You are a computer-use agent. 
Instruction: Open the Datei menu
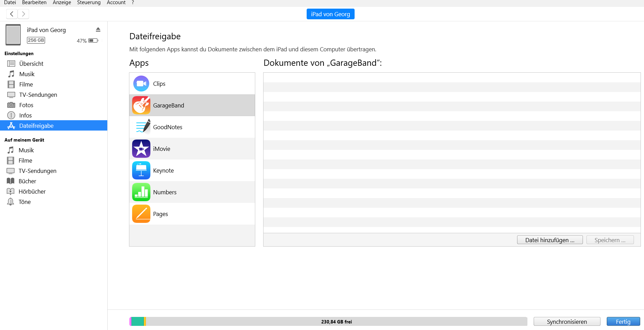(x=10, y=3)
